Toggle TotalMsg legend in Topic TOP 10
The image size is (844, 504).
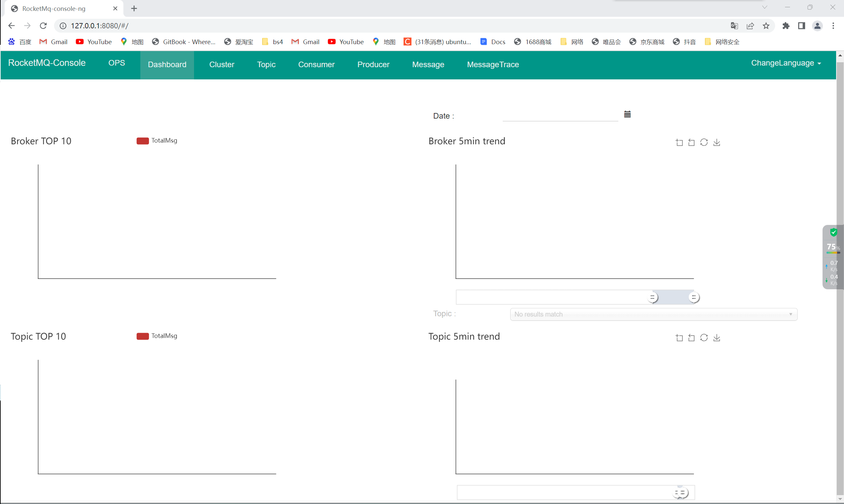157,336
